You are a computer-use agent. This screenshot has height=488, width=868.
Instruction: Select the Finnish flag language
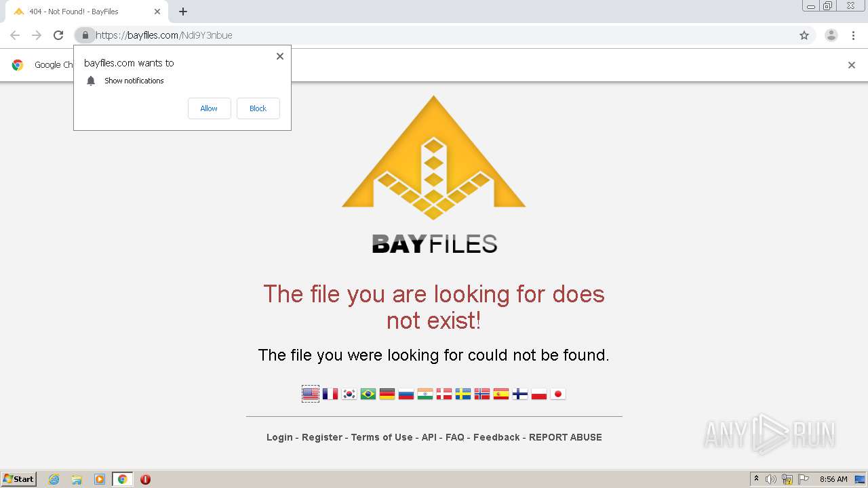(520, 394)
